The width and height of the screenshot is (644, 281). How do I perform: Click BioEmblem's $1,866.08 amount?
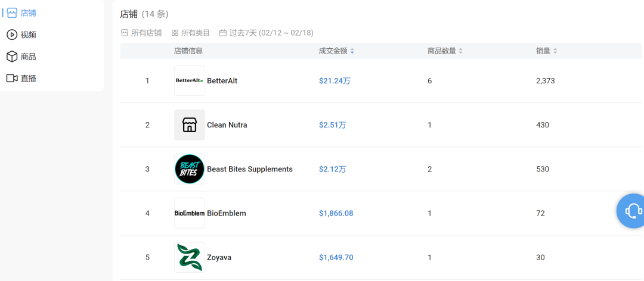pyautogui.click(x=336, y=213)
